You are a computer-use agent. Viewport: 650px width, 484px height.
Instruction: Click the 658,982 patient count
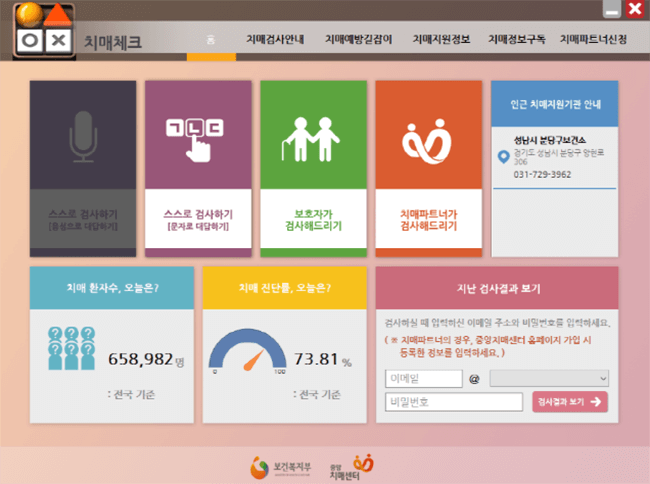pyautogui.click(x=141, y=359)
